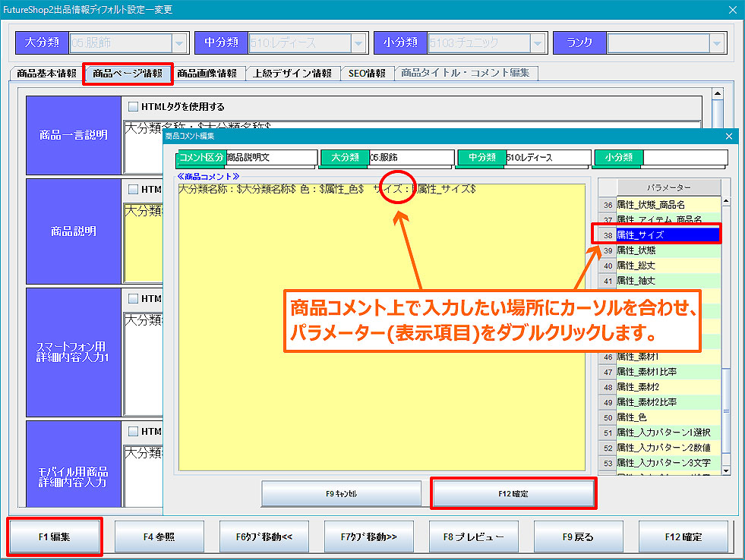
Task: Click main page scrollbar up arrow
Action: click(x=718, y=93)
